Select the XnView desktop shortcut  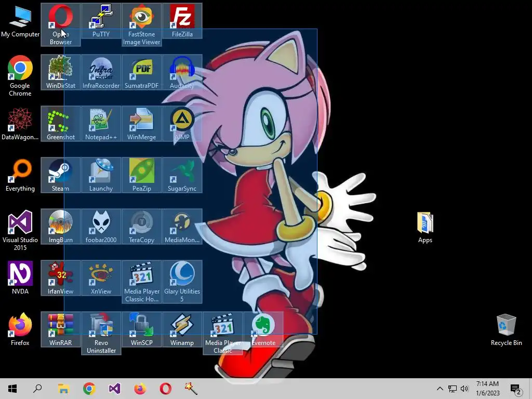click(x=101, y=278)
